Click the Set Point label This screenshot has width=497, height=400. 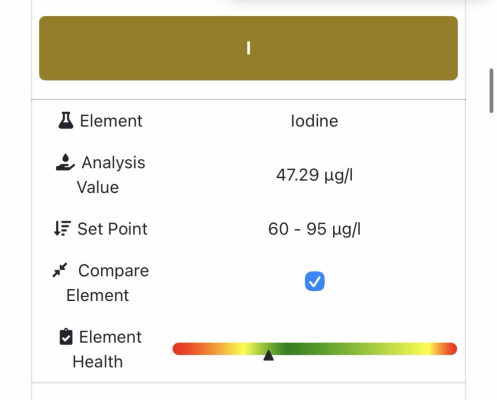coord(112,229)
